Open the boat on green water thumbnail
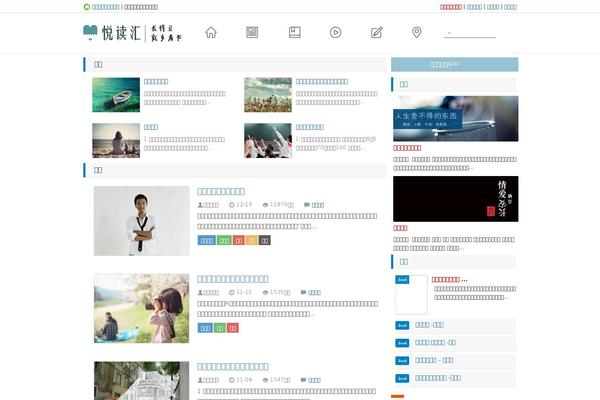600x400 pixels. [x=116, y=95]
